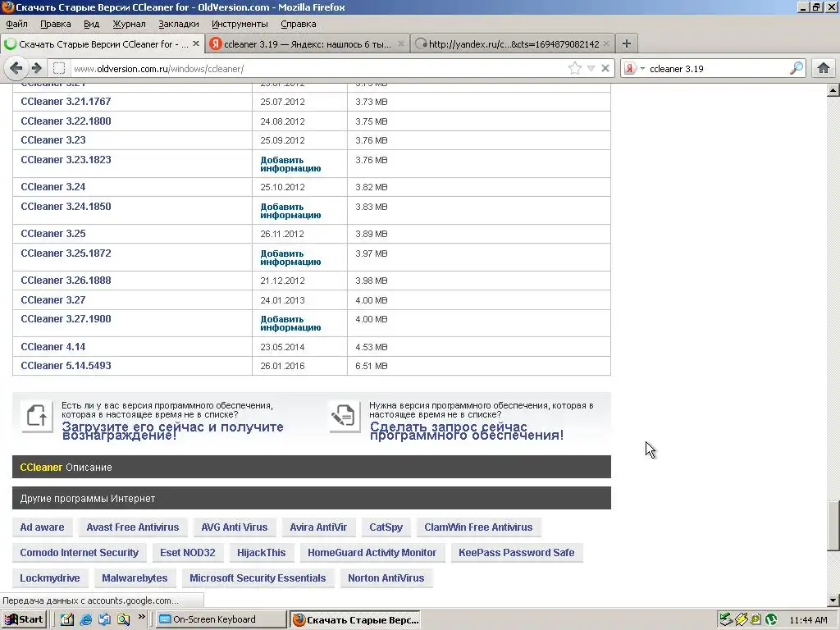Bookmark this page with the star icon
Image resolution: width=840 pixels, height=630 pixels.
point(575,68)
